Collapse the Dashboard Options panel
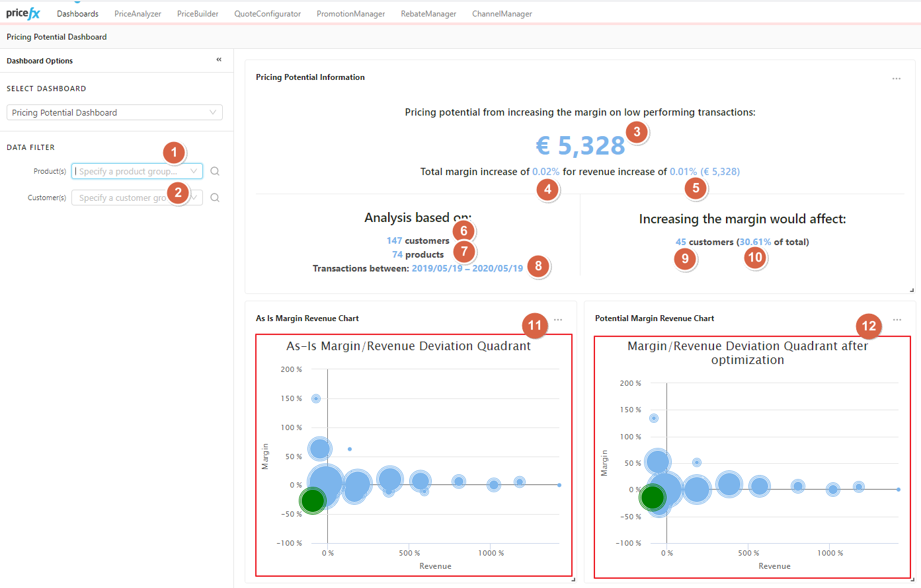 (x=219, y=60)
